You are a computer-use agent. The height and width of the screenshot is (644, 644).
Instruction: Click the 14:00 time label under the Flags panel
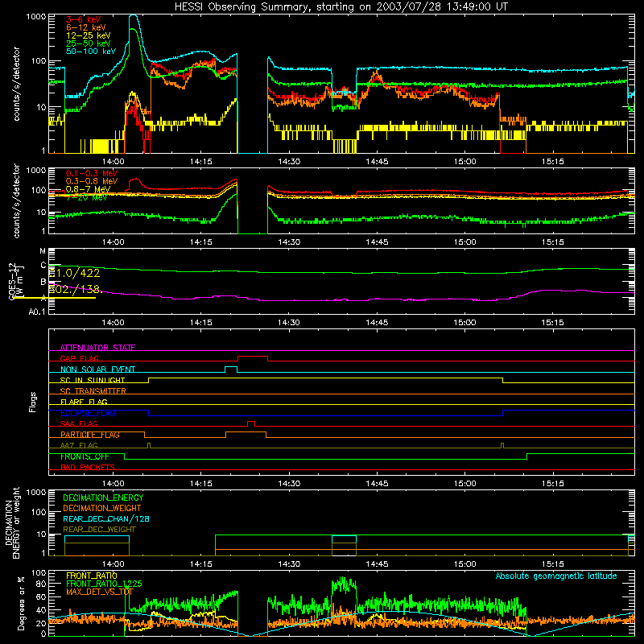(113, 484)
